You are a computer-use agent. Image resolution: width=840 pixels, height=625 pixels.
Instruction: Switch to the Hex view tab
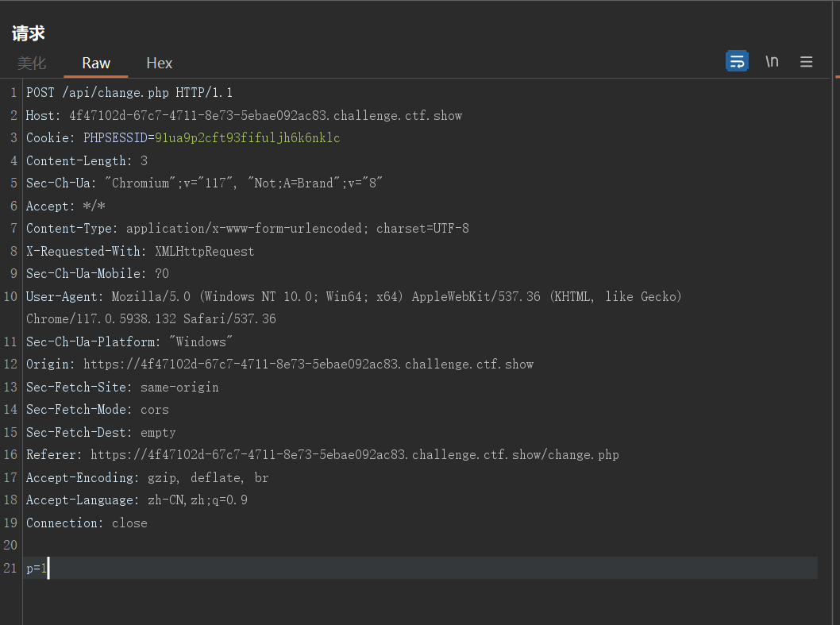click(x=159, y=63)
